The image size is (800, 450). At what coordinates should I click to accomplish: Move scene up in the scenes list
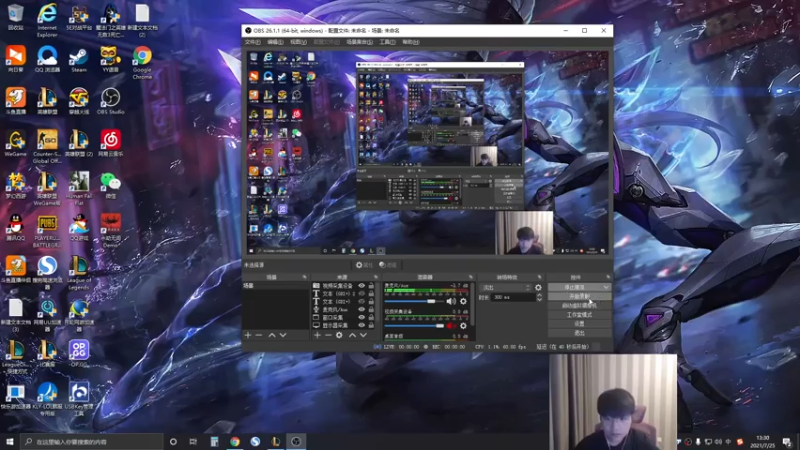tap(272, 335)
